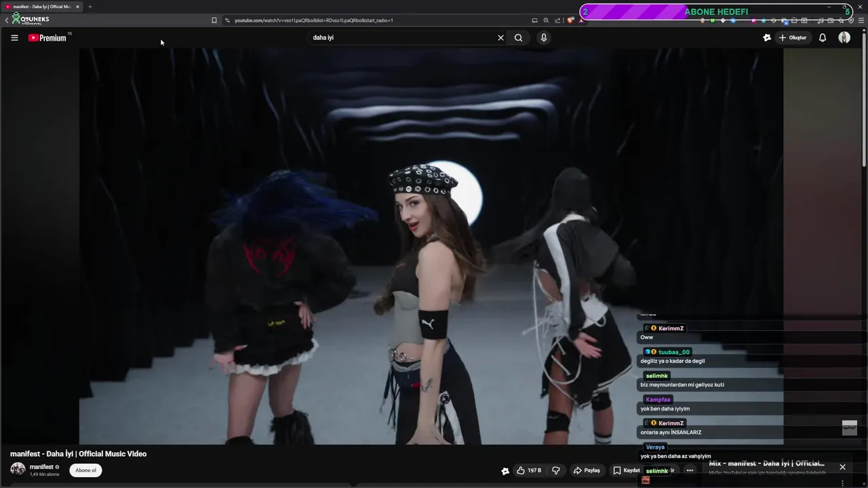Click the ABONE HEDEFI progress bar
This screenshot has width=868, height=488.
pos(716,12)
